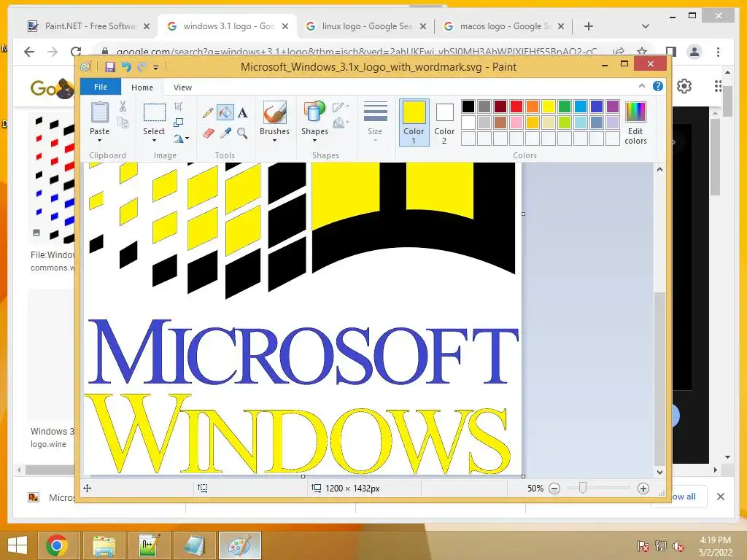This screenshot has width=747, height=560.
Task: Activate Color 2 selector
Action: [444, 123]
